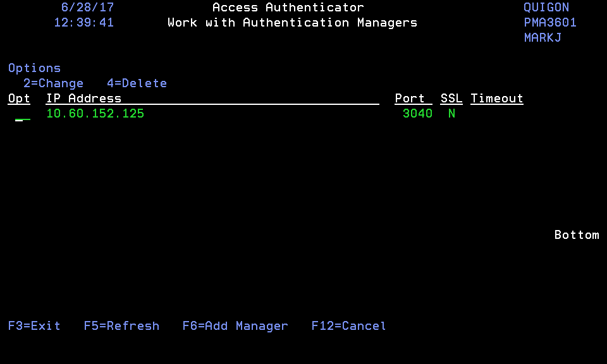This screenshot has width=607, height=364.
Task: Click the program ID PMA3601
Action: point(550,23)
